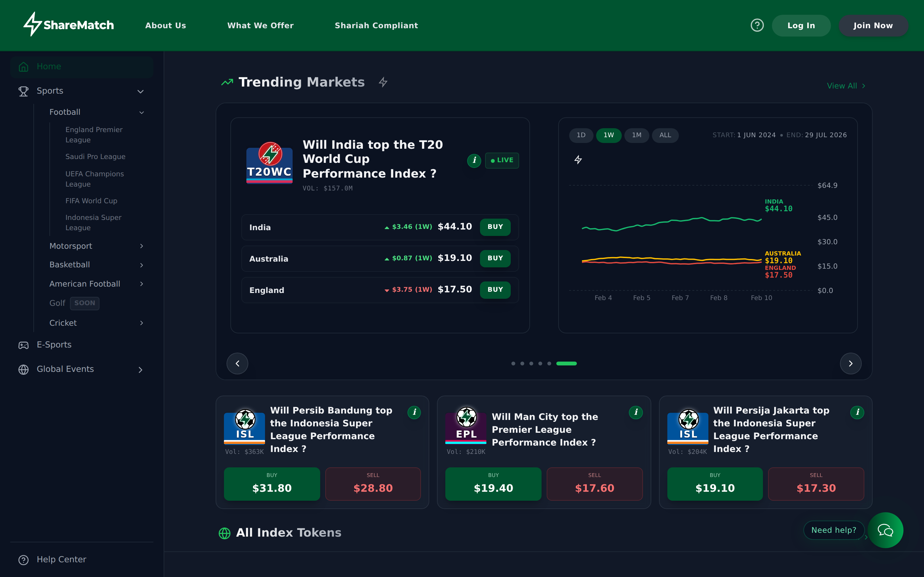The width and height of the screenshot is (924, 577).
Task: Click the Sports trophy icon
Action: (x=23, y=91)
